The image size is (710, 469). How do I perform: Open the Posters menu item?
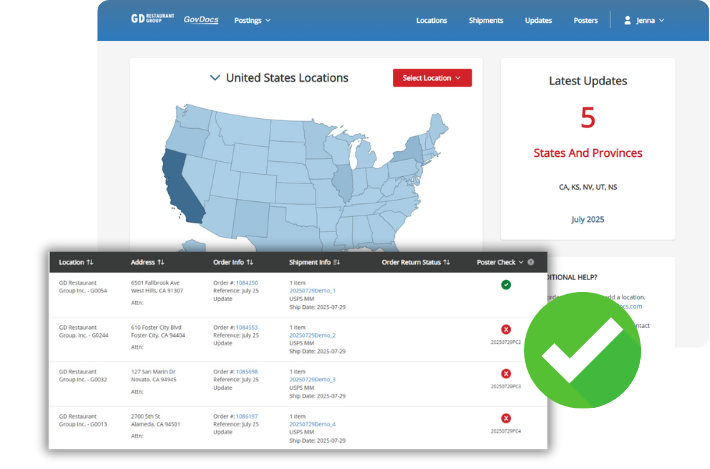pos(585,20)
